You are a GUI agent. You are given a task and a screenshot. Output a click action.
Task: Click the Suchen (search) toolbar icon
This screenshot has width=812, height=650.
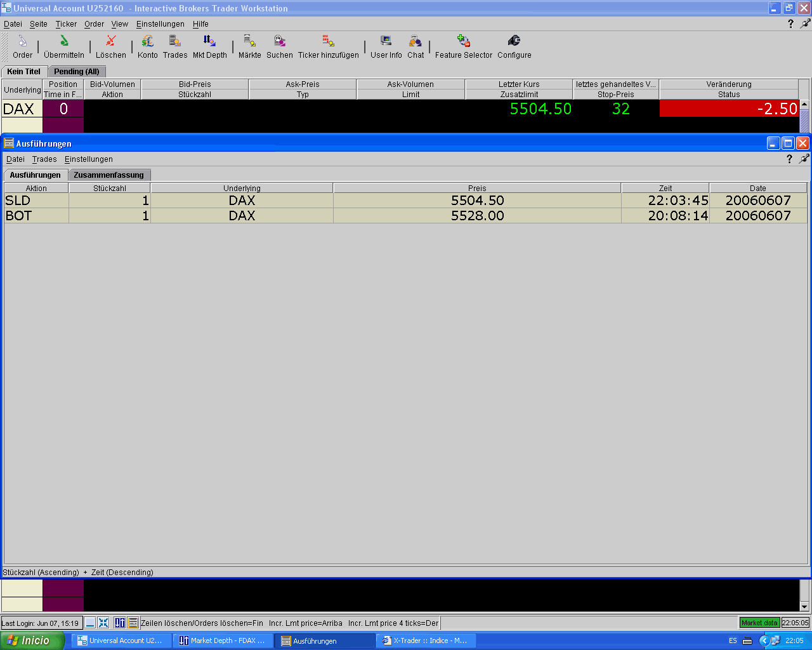(280, 47)
